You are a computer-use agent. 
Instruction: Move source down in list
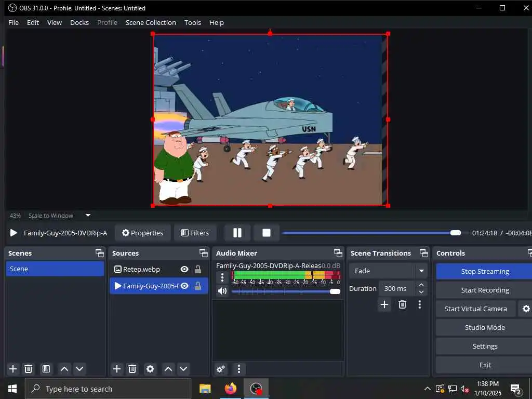(183, 369)
